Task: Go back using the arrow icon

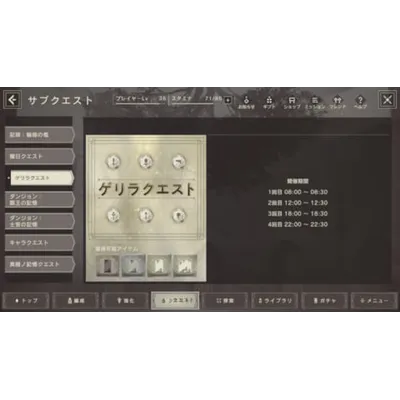Action: [x=12, y=100]
